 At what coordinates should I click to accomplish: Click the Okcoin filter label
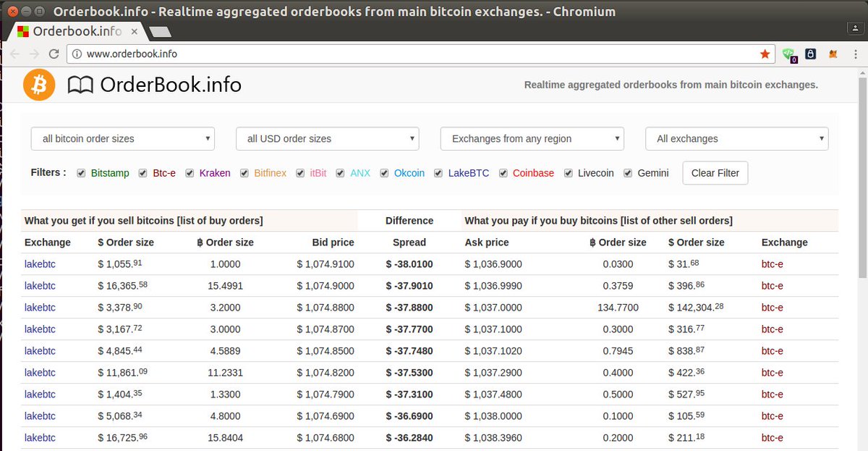(x=409, y=173)
